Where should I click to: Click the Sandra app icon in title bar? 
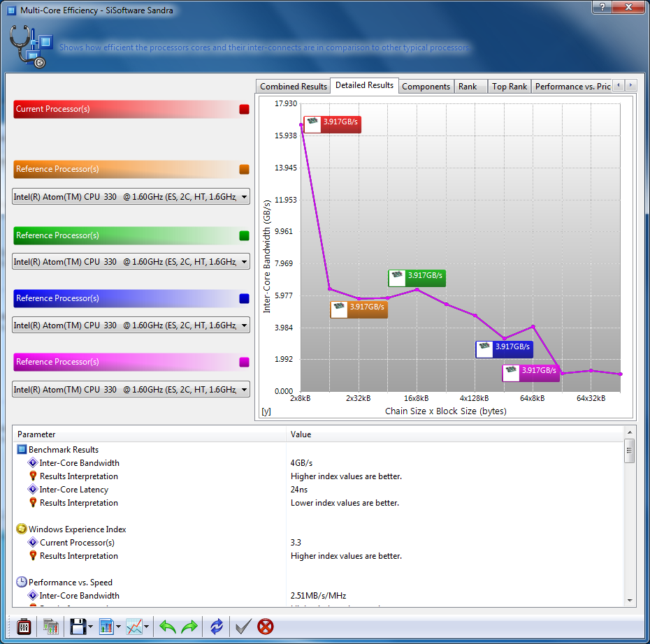(12, 10)
